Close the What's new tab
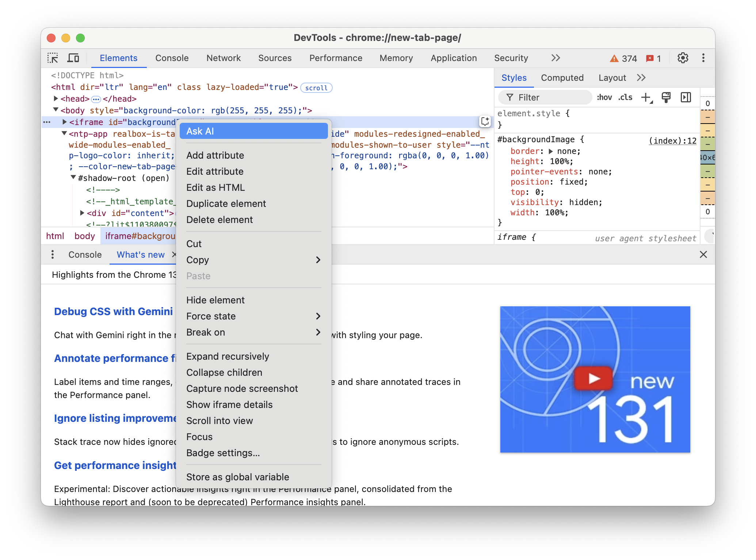Image resolution: width=756 pixels, height=560 pixels. click(174, 254)
